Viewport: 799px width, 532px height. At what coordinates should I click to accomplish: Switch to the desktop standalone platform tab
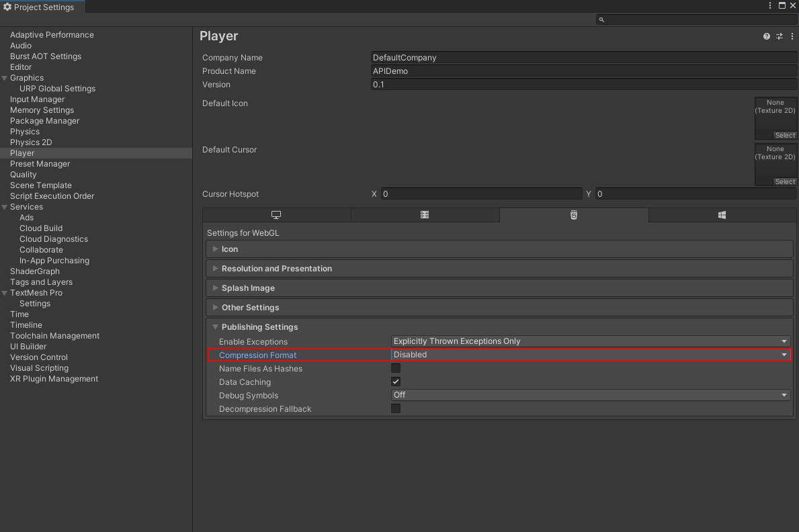(276, 215)
